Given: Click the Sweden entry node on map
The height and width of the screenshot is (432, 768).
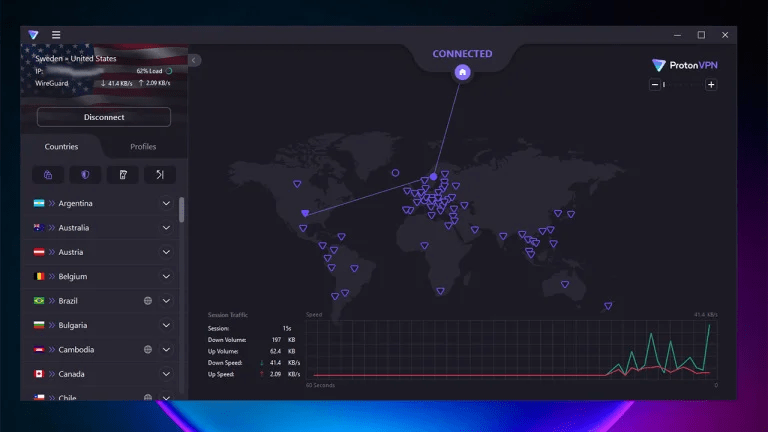Looking at the screenshot, I should pos(433,176).
